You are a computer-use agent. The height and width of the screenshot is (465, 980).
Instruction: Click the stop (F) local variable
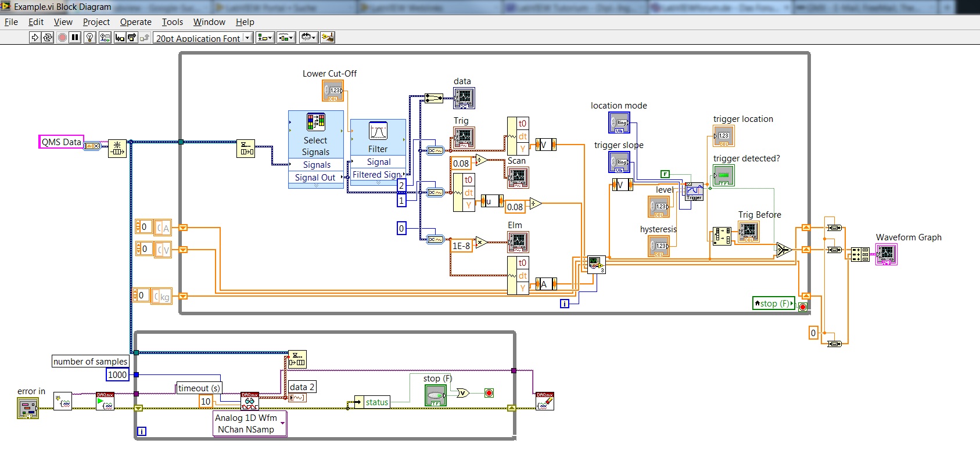click(773, 303)
